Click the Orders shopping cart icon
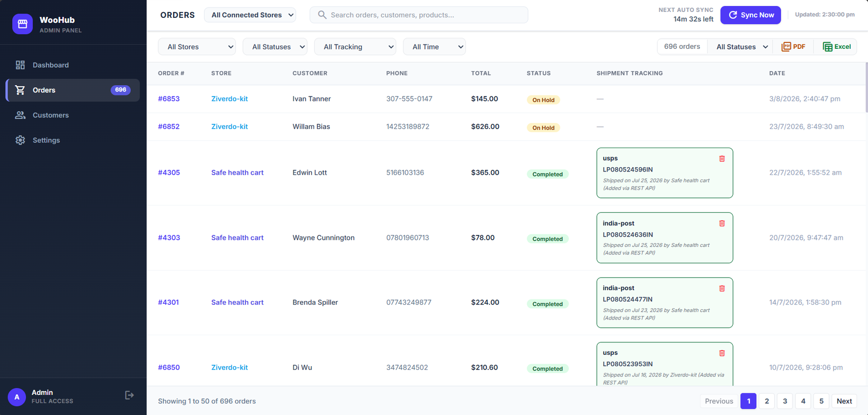Screen dimensions: 868x415 [20, 90]
